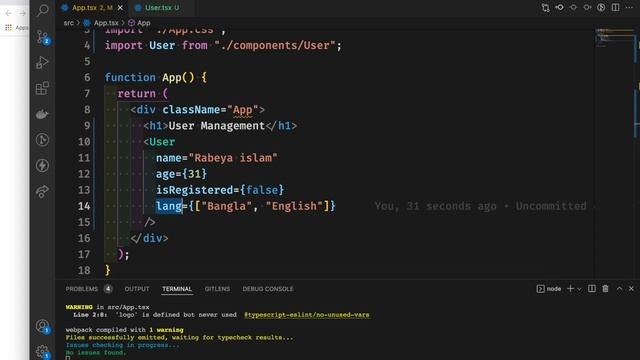Screen dimensions: 640x360
Task: Click the closing '</div>' tag
Action: tap(149, 238)
